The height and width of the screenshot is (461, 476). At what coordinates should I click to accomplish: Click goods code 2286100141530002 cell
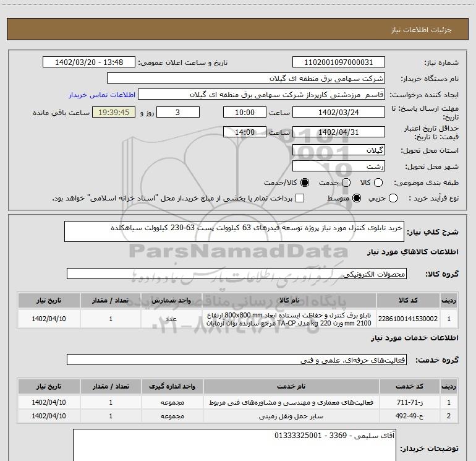(x=408, y=319)
